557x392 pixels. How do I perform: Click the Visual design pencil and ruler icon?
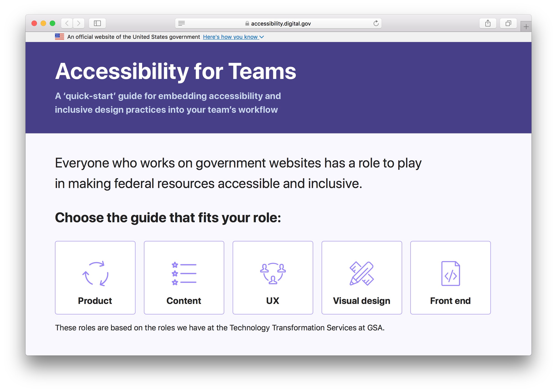pos(362,274)
